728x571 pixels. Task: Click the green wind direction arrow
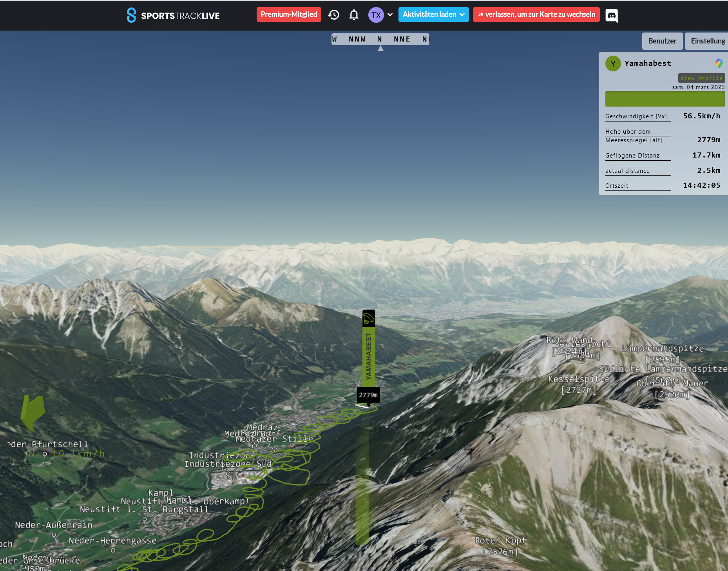33,412
